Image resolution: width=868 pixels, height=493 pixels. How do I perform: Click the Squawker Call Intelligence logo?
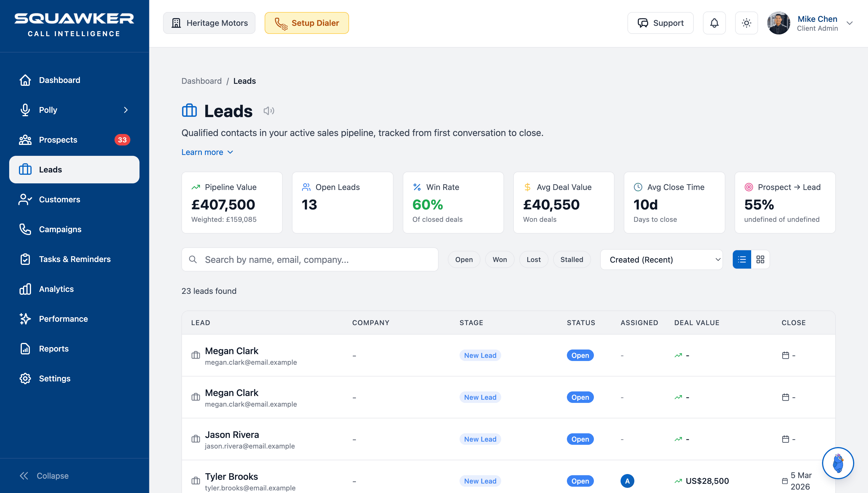74,24
